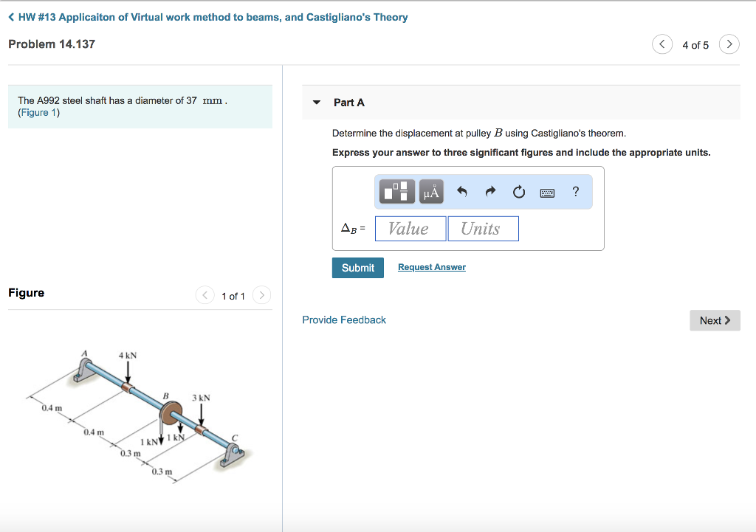Reset the answer with the circular arrow
The height and width of the screenshot is (532, 756).
(518, 193)
